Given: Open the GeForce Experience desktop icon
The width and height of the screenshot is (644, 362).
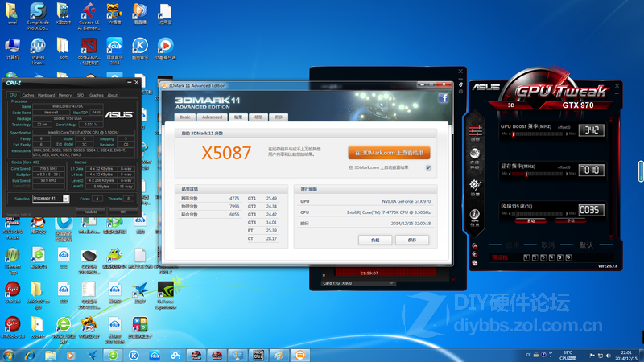Looking at the screenshot, I should 166,295.
